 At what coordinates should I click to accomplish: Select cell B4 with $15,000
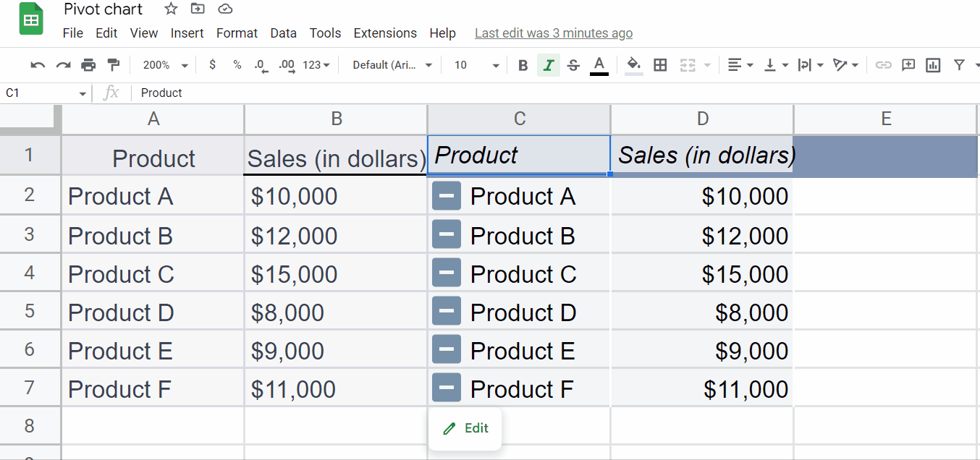pyautogui.click(x=336, y=273)
